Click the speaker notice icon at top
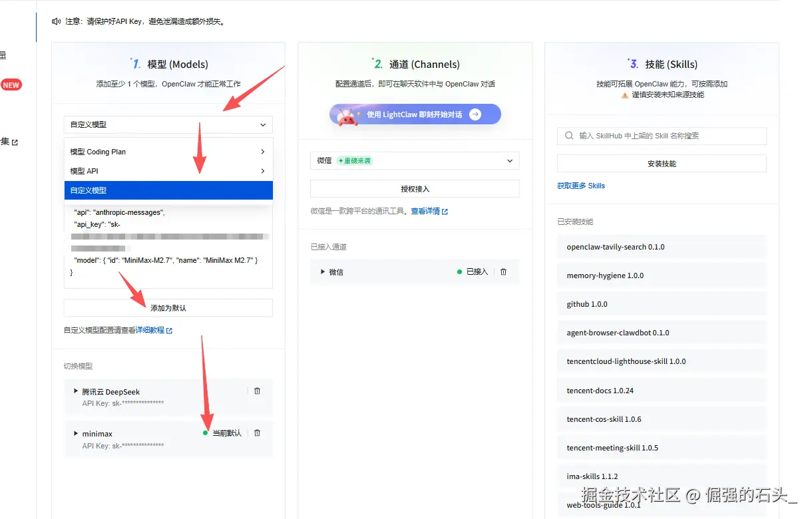This screenshot has width=812, height=519. pyautogui.click(x=57, y=21)
